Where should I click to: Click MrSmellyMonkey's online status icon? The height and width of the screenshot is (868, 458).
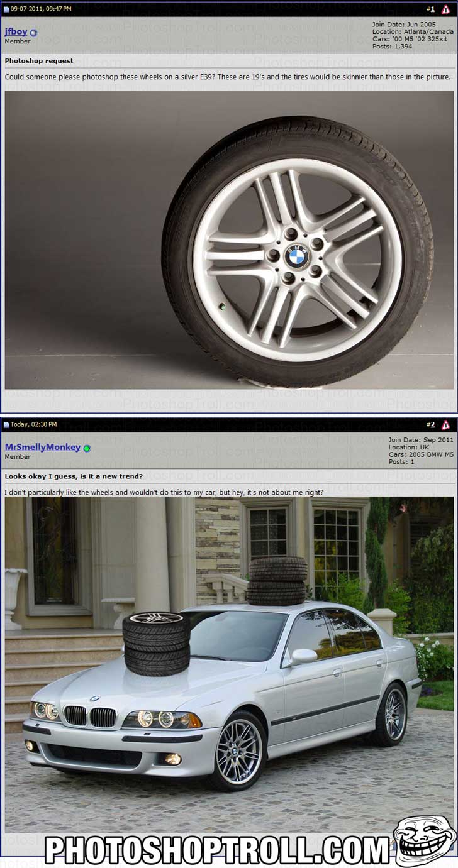(x=87, y=448)
